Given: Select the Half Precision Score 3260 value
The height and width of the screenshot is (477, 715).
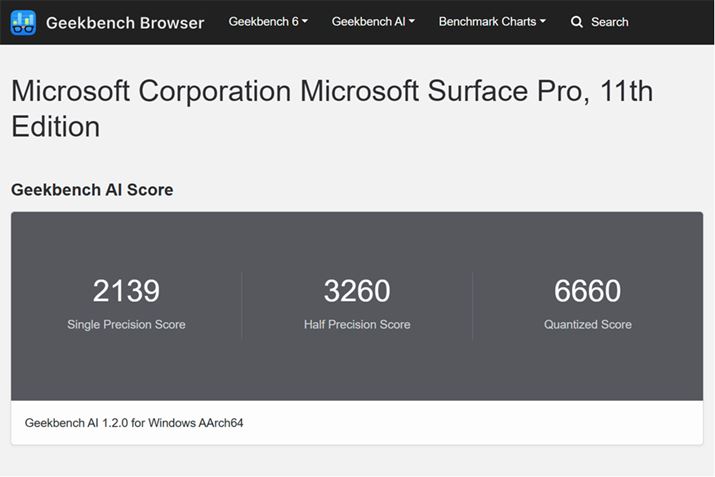Looking at the screenshot, I should point(357,290).
